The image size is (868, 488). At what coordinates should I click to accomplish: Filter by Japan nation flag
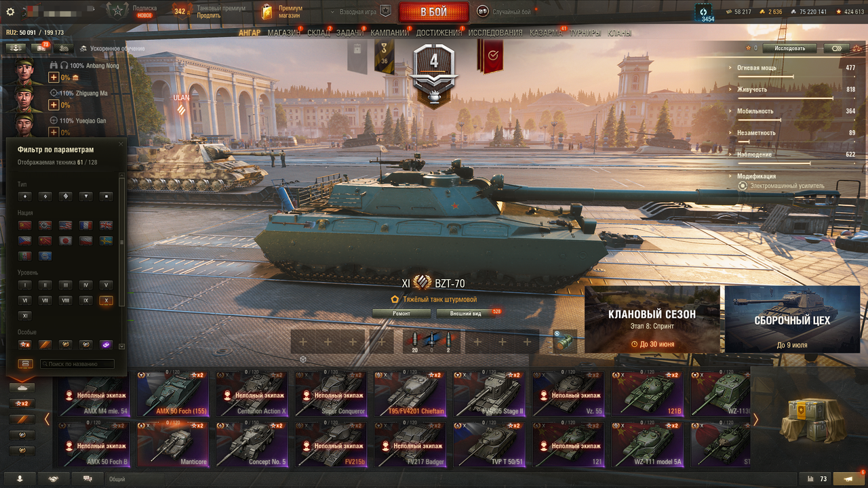[66, 241]
